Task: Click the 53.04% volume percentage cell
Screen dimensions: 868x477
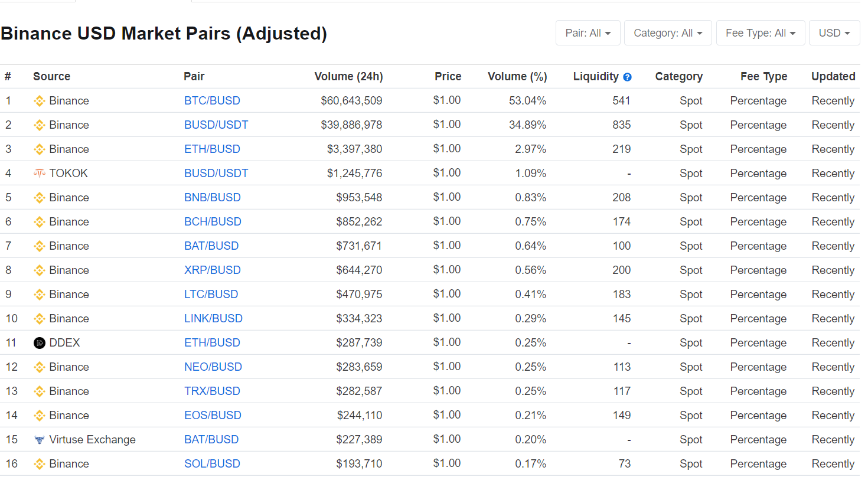Action: tap(527, 101)
